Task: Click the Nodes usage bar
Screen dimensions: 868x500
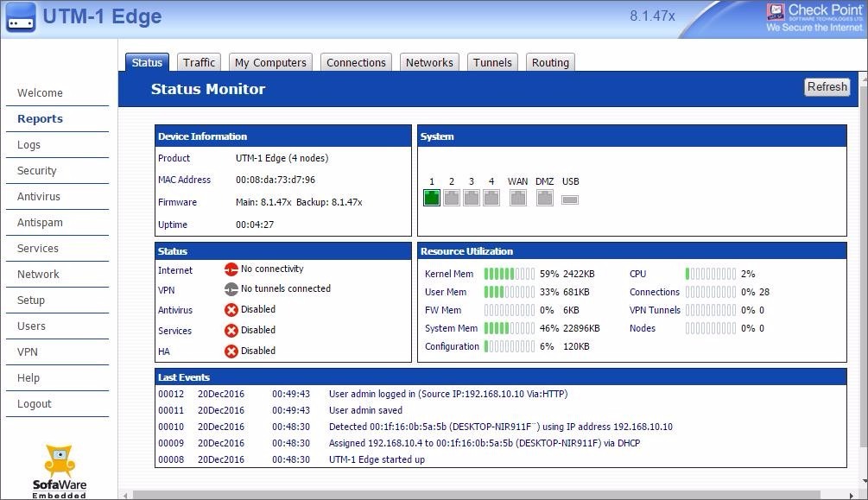Action: pyautogui.click(x=711, y=328)
